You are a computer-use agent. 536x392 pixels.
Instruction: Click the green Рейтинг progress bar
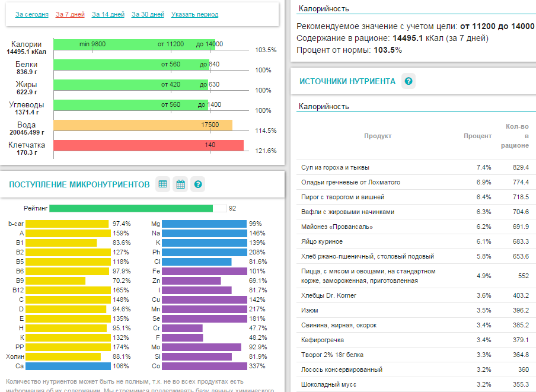130,208
